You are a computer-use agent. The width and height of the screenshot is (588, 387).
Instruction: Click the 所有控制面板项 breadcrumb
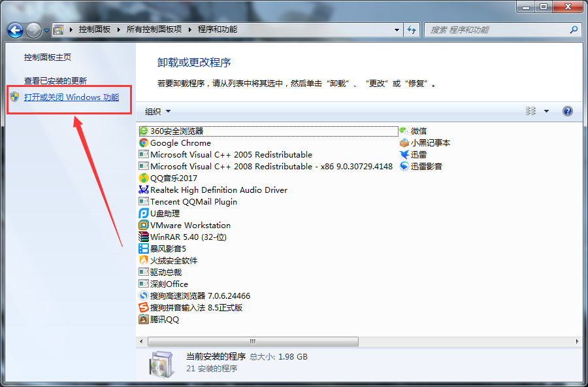click(x=154, y=29)
